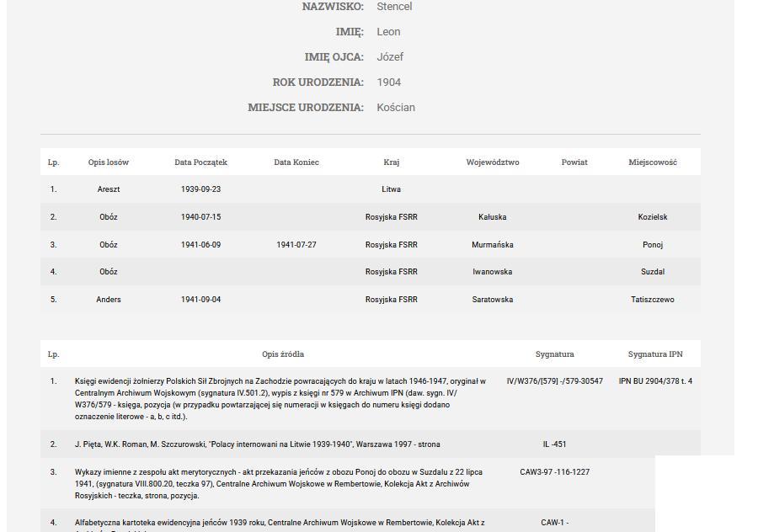Select the 'Areszt' cell in first row

(109, 189)
